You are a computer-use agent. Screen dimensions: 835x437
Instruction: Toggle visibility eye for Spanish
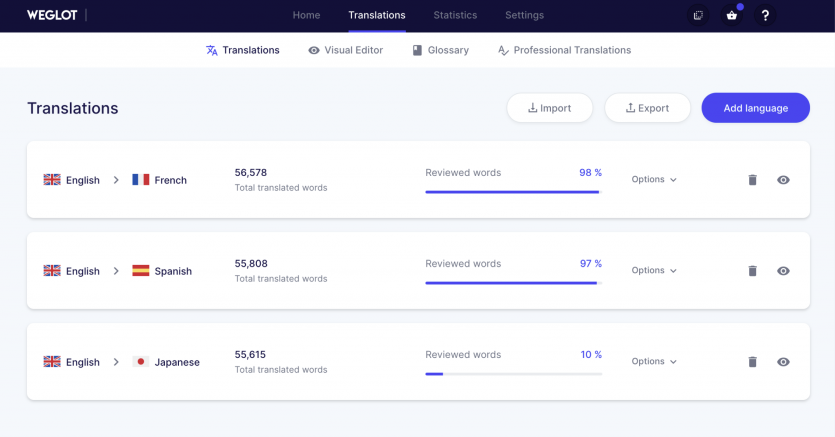pyautogui.click(x=783, y=271)
